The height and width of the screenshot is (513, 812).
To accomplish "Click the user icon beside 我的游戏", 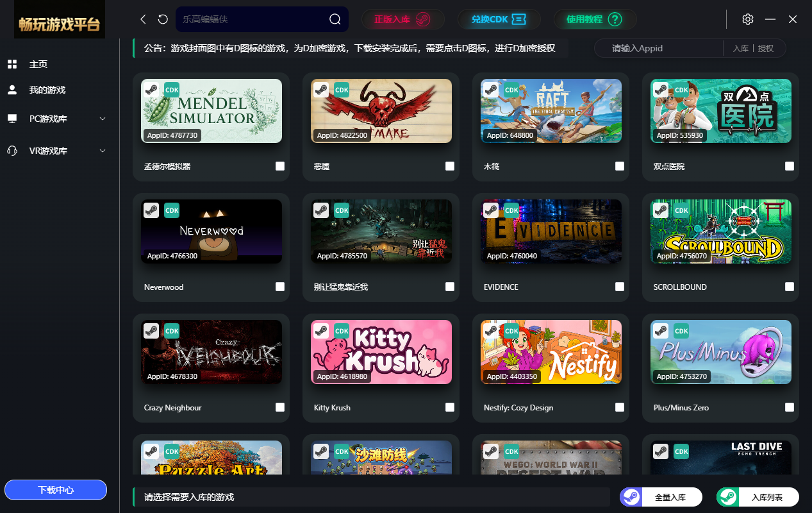I will (12, 90).
